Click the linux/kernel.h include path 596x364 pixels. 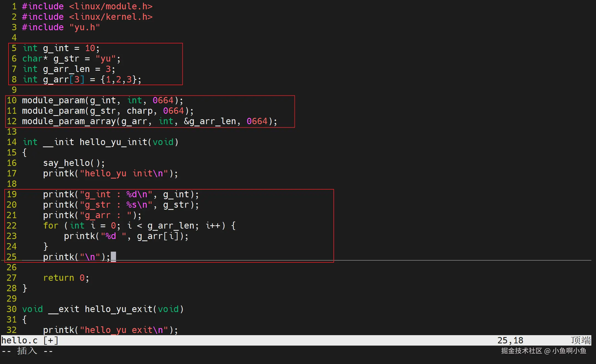tap(111, 17)
